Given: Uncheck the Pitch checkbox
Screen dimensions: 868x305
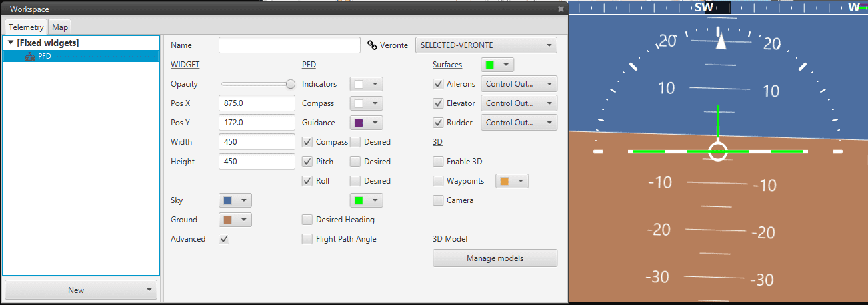Looking at the screenshot, I should (307, 162).
